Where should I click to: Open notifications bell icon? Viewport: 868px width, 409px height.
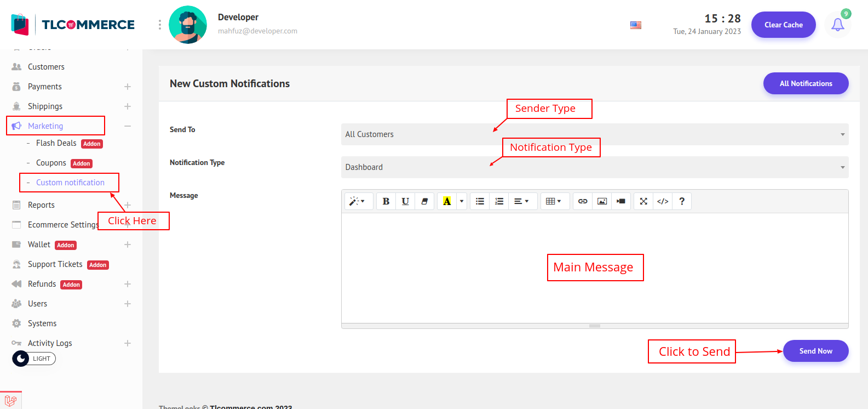click(x=837, y=25)
